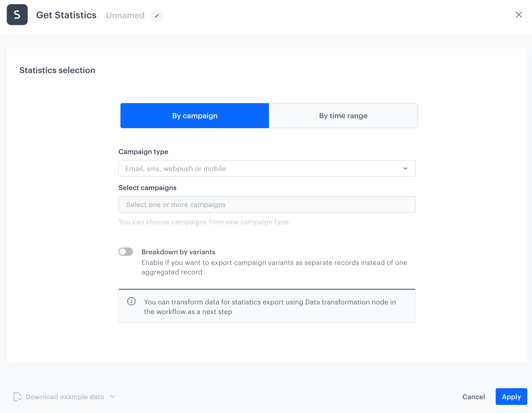Click the Unnamed title text

[125, 15]
